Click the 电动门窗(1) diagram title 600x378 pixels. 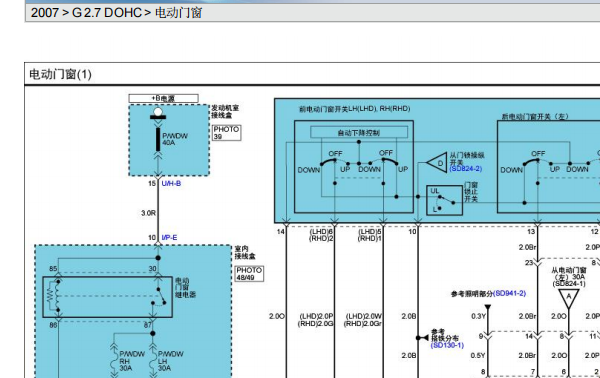pos(60,74)
